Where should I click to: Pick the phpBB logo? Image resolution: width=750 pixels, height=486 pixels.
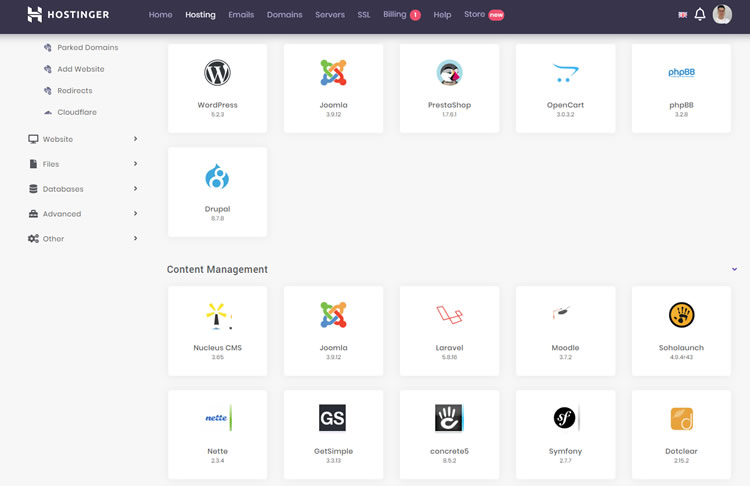click(681, 72)
